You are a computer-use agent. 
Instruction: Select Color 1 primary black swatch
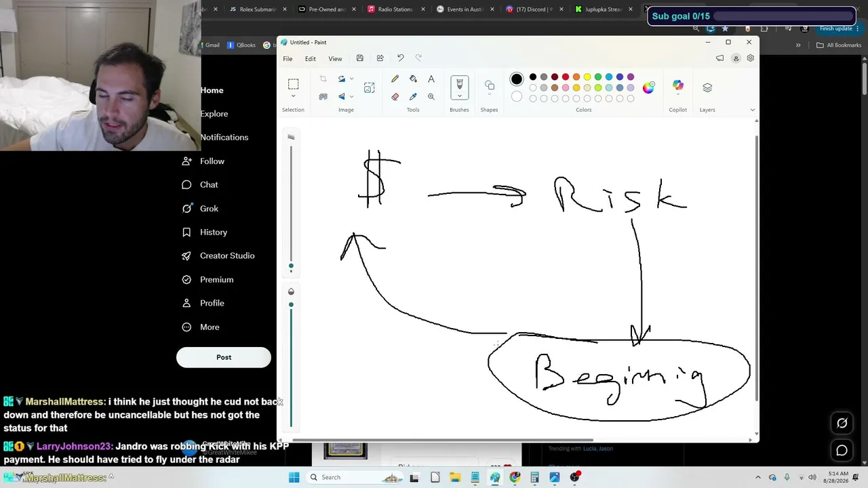(x=517, y=79)
